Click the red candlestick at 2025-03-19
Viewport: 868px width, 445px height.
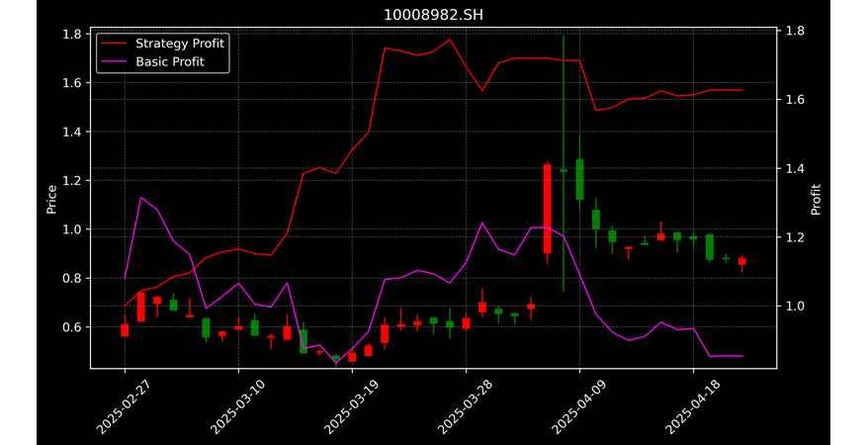(x=352, y=357)
